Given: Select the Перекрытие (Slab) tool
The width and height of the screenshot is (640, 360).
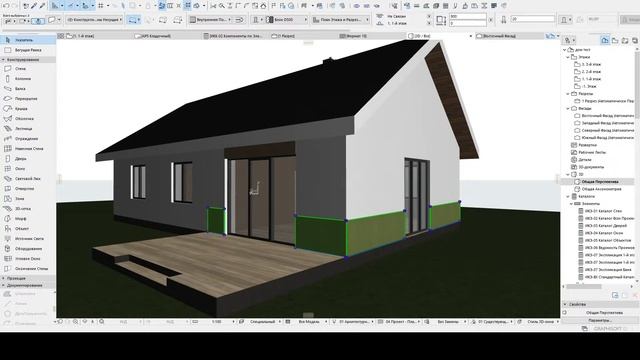Looking at the screenshot, I should [28, 98].
